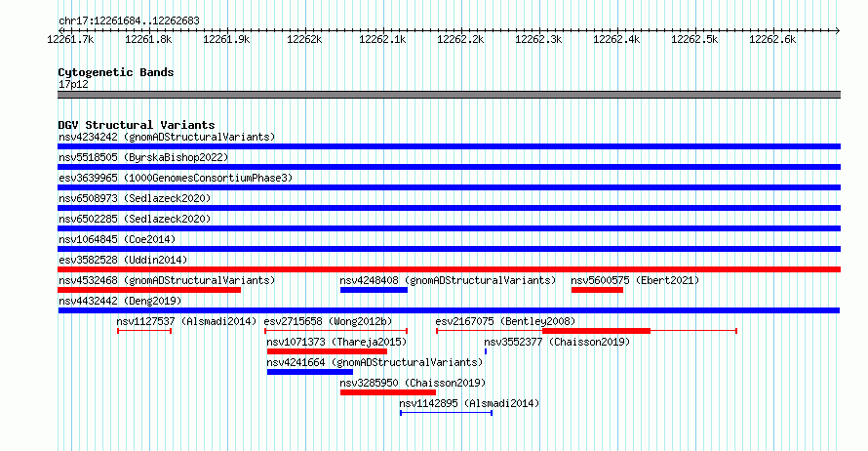The height and width of the screenshot is (451, 868).
Task: Click the 12262k ruler tick label
Action: [x=304, y=39]
